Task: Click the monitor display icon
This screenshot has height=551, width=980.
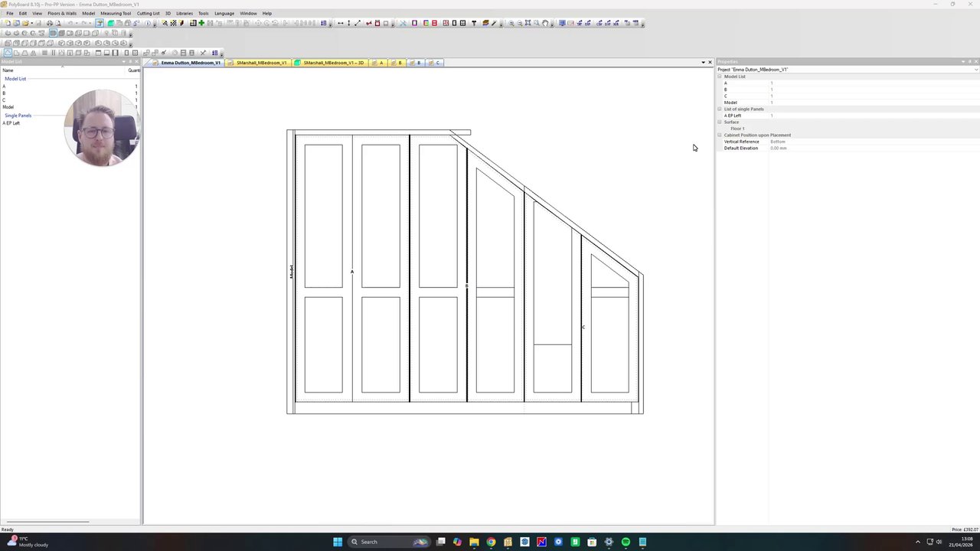Action: click(x=562, y=23)
